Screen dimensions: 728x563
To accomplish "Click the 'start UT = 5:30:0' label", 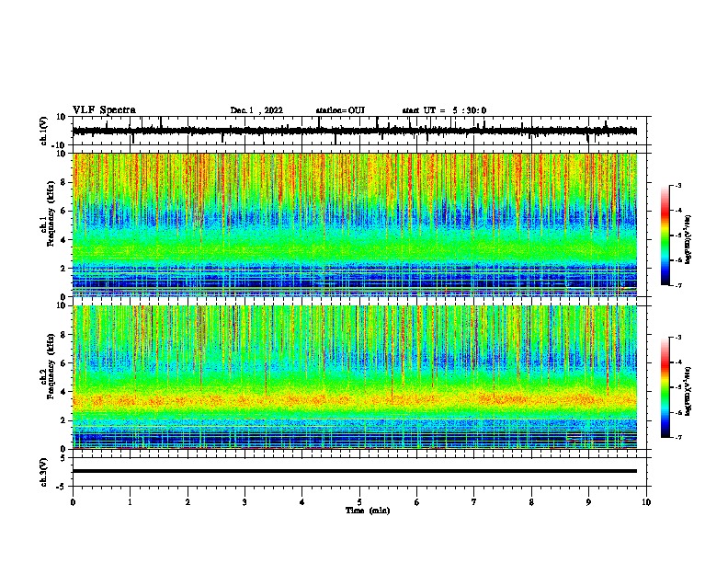I will pyautogui.click(x=444, y=110).
